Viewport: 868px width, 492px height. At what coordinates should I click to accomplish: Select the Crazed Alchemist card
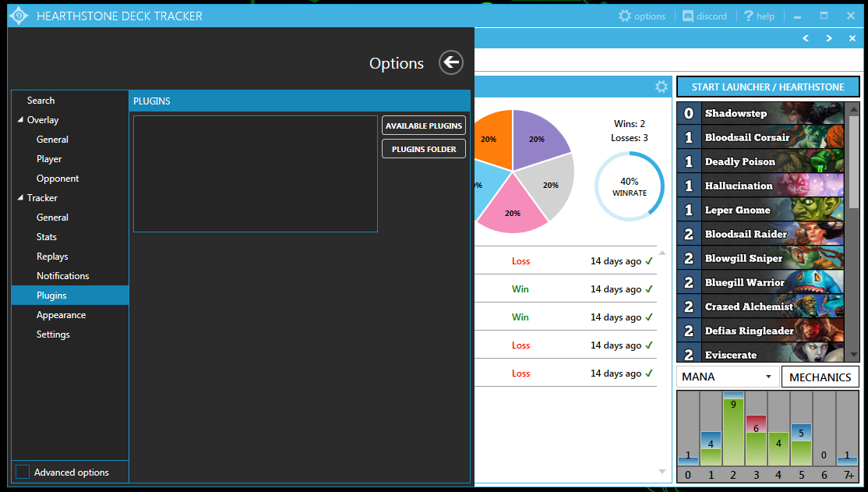(760, 307)
